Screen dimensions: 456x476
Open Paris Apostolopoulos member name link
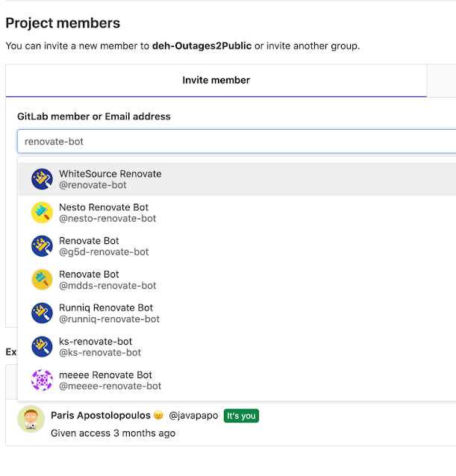click(x=101, y=416)
